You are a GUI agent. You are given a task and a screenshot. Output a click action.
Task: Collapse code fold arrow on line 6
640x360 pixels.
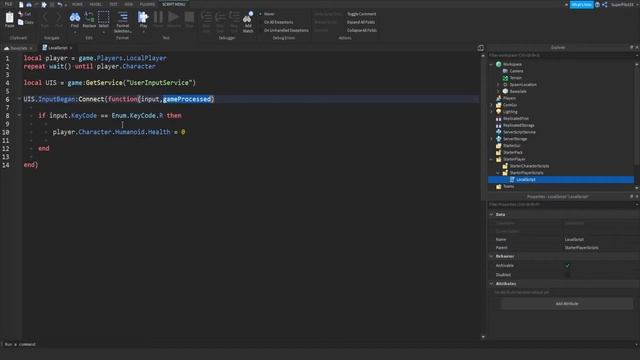tap(19, 99)
